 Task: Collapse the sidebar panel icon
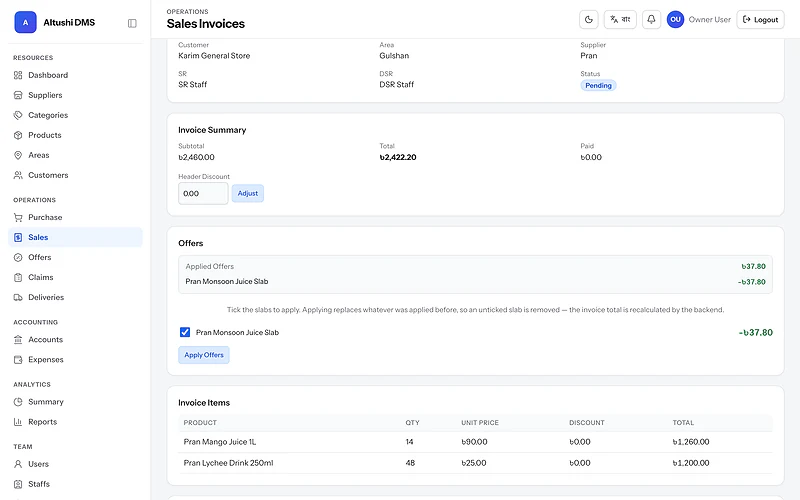[x=132, y=23]
